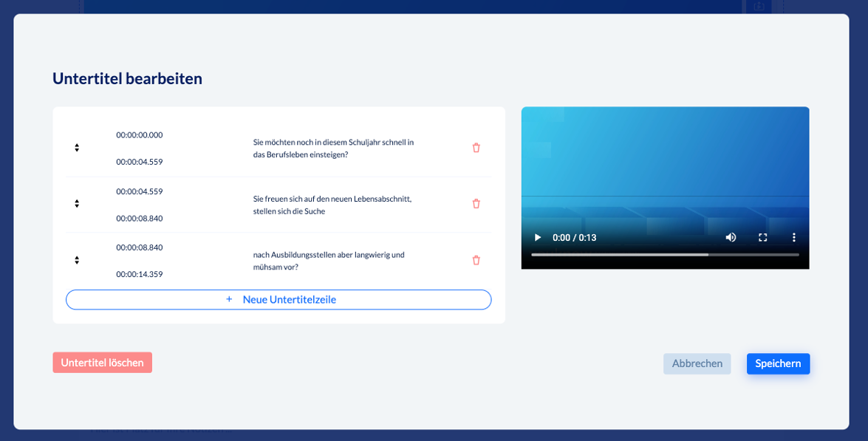The image size is (868, 441).
Task: Click the video progress bar
Action: click(x=666, y=255)
